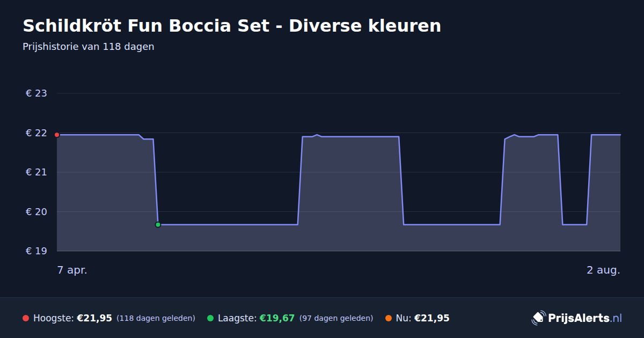644x338 pixels.
Task: Click the €21,95 highest price value
Action: click(94, 318)
